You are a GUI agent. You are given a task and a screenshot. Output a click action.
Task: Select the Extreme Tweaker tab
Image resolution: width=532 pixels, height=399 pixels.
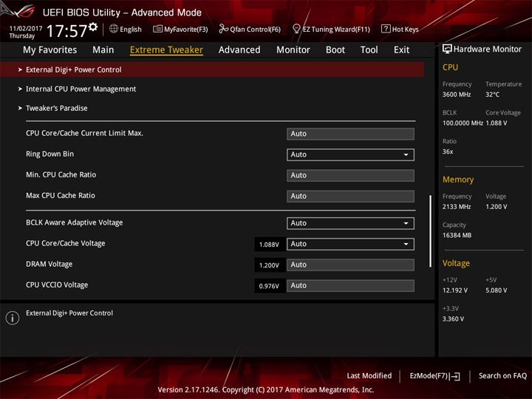coord(166,50)
